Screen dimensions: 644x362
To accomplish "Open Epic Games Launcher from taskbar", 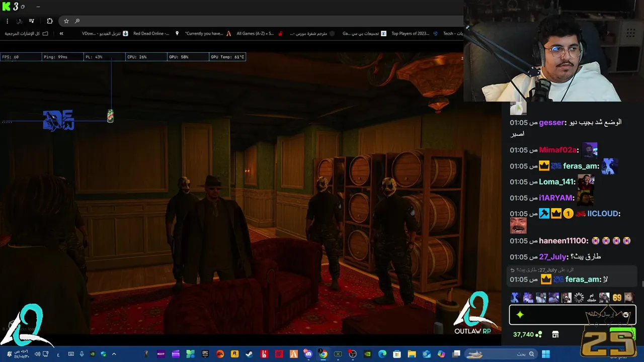I will coord(205,354).
